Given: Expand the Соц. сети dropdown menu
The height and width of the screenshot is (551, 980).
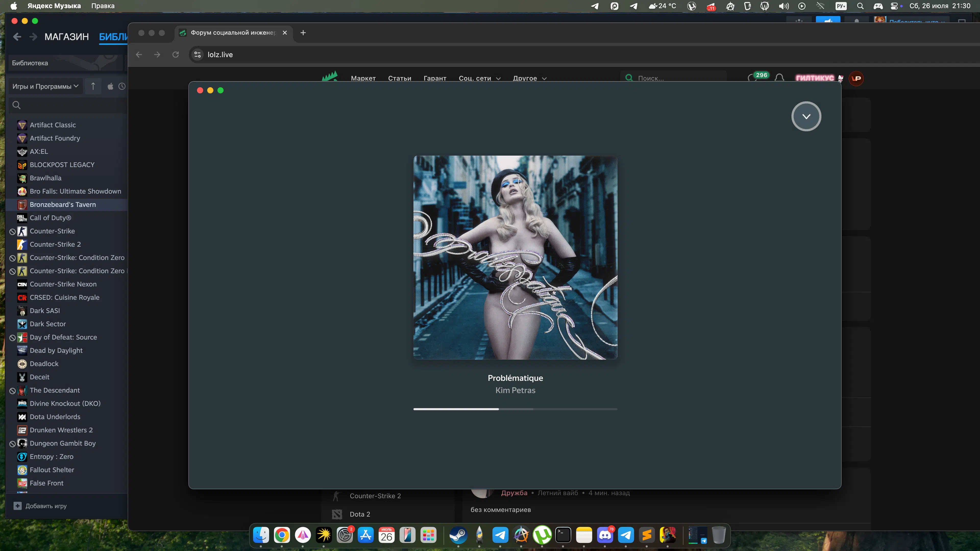Looking at the screenshot, I should [x=479, y=78].
